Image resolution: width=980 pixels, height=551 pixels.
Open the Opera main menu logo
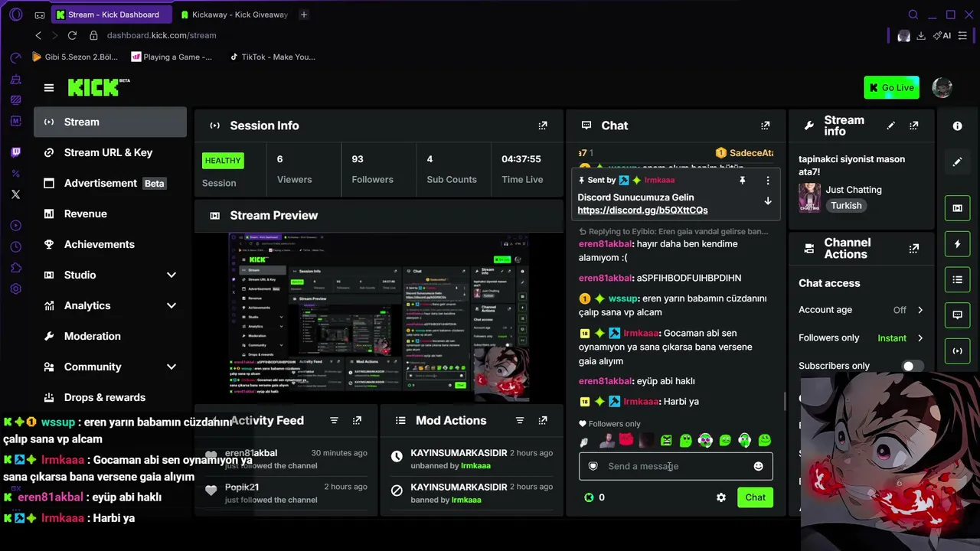(15, 15)
